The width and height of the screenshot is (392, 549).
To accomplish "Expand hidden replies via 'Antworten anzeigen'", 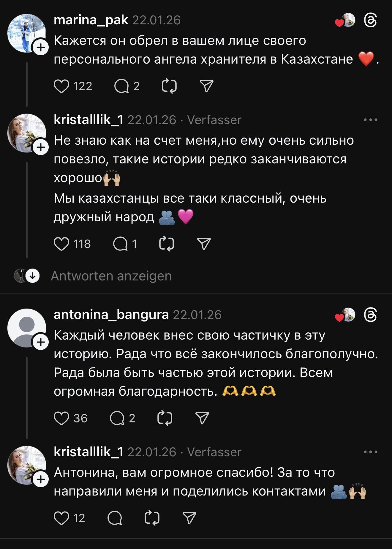I will [x=111, y=276].
